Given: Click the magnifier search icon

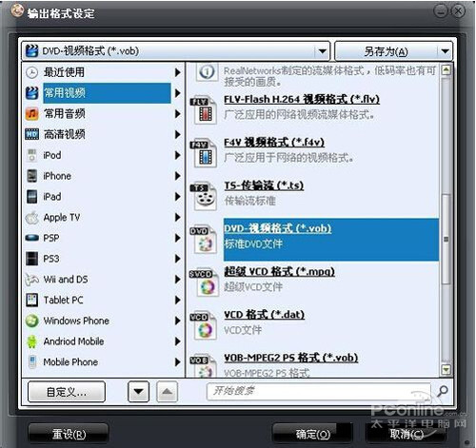Looking at the screenshot, I should (x=442, y=392).
